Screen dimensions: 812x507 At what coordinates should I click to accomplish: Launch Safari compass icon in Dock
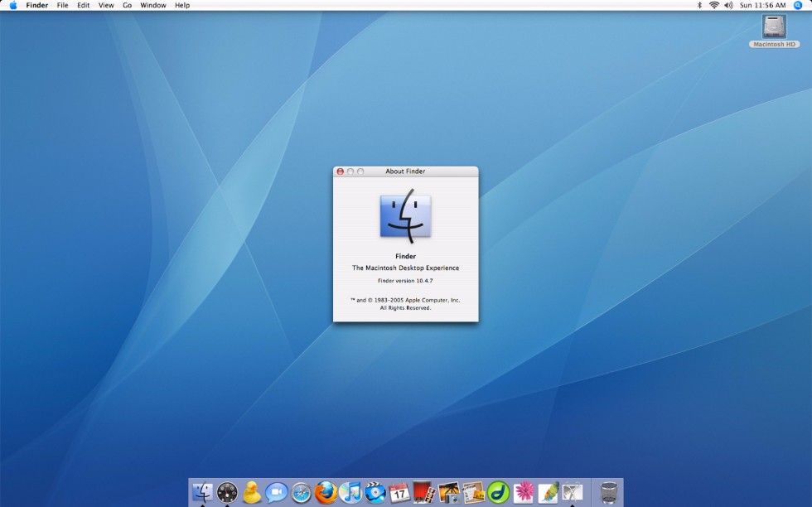click(x=301, y=493)
